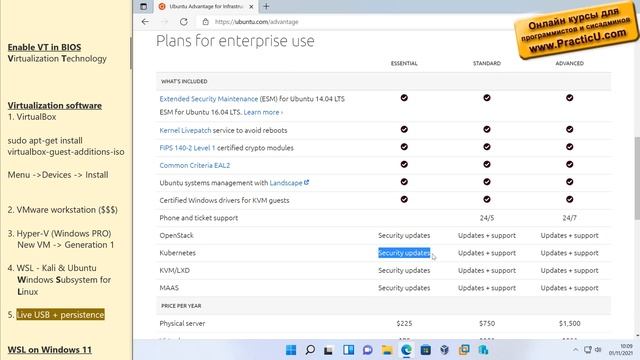
Task: Open Chat app on taskbar
Action: click(x=367, y=350)
